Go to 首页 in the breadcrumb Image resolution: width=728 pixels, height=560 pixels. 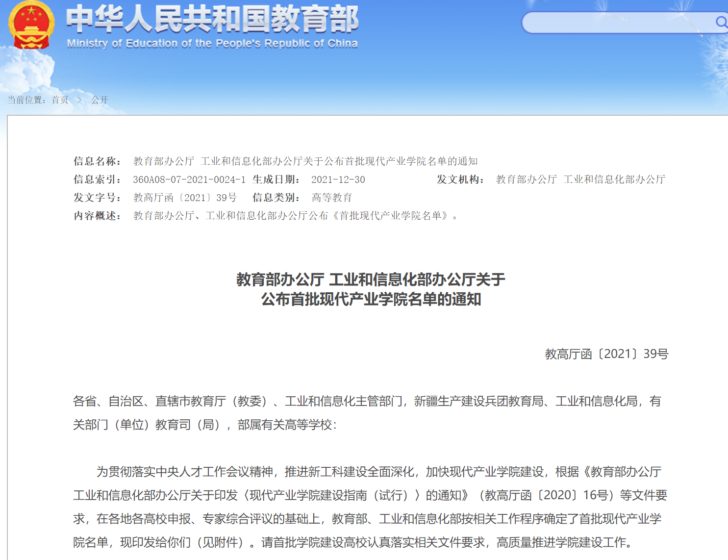[x=60, y=100]
